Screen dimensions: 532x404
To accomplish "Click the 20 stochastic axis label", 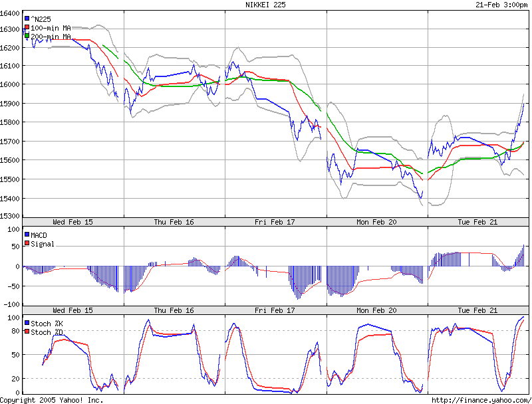I will (15, 379).
